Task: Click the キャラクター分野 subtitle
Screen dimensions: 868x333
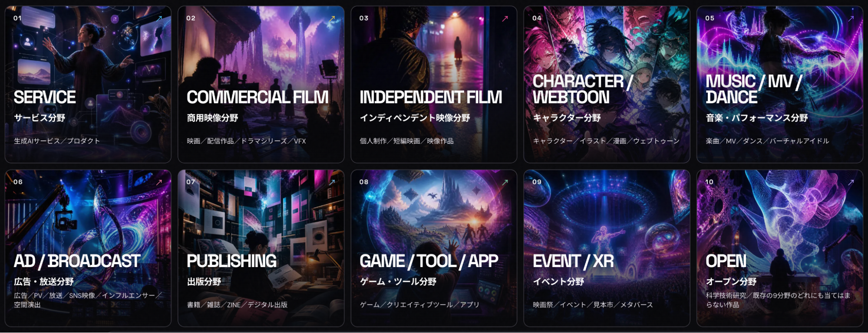Action: pos(567,118)
